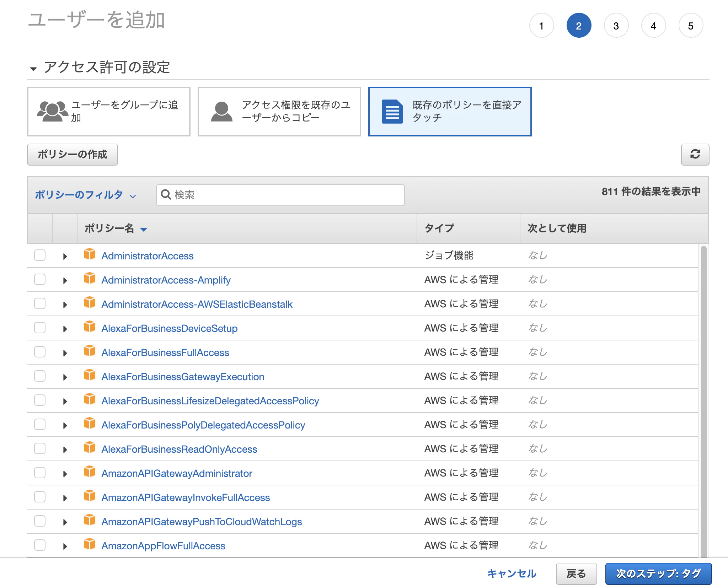Viewport: 728px width, 587px height.
Task: Open the AmazonAppFlowFullAccess policy link
Action: 164,546
